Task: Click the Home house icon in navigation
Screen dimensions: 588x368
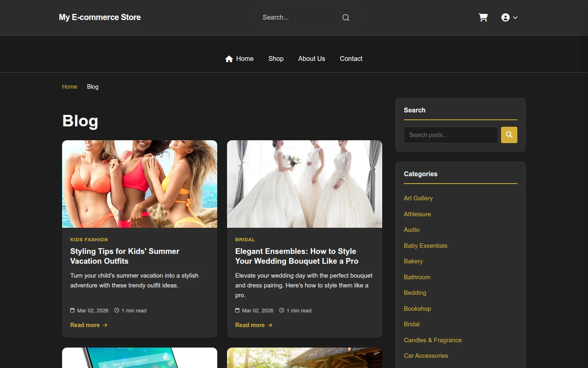Action: (x=229, y=59)
